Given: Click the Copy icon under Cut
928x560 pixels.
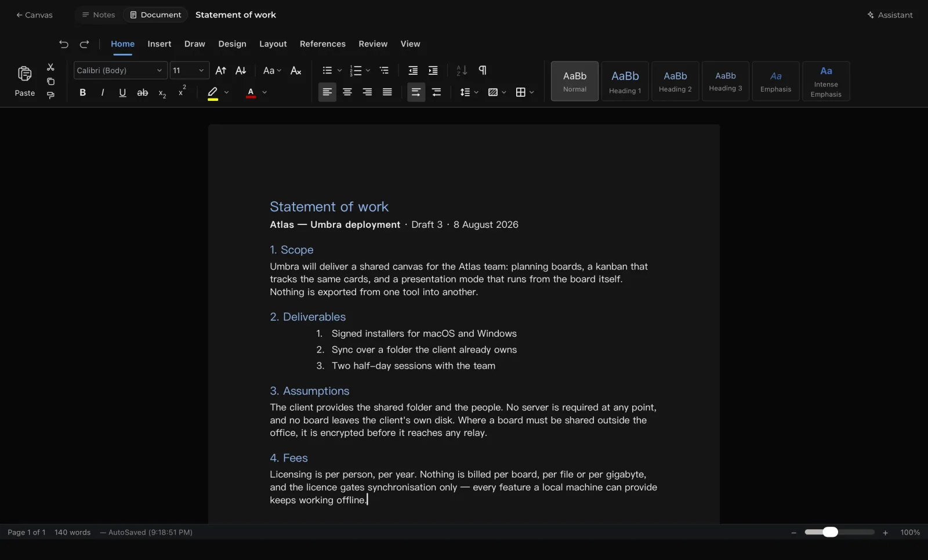Looking at the screenshot, I should tap(50, 81).
